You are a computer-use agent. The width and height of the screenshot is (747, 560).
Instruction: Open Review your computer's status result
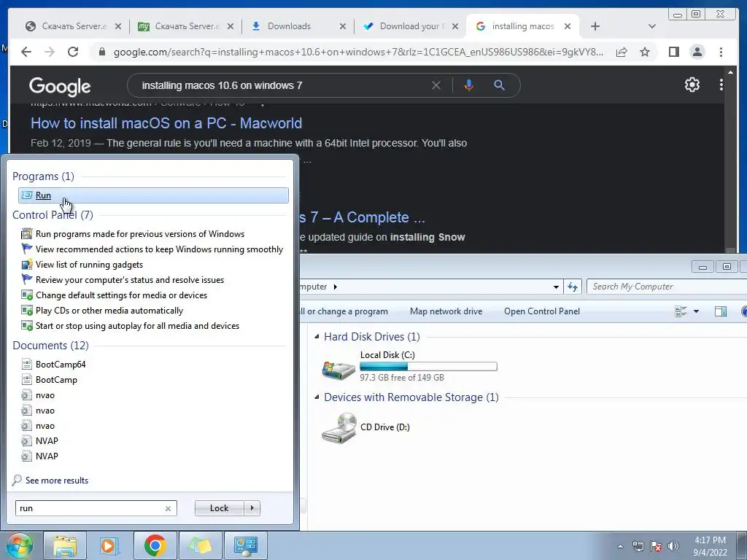[130, 280]
